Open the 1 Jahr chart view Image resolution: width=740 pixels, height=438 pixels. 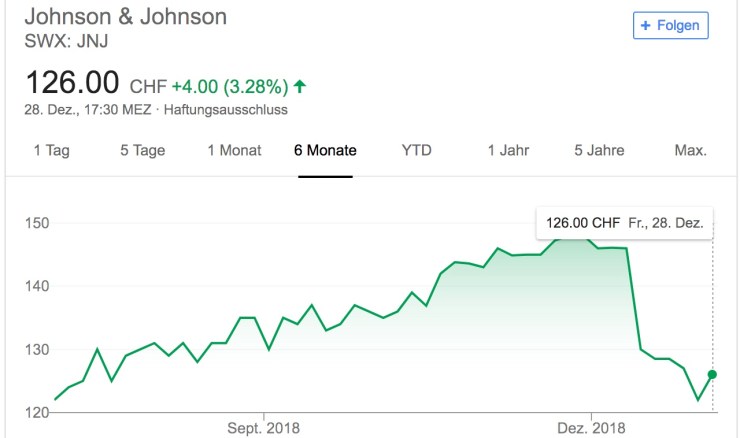coord(508,151)
